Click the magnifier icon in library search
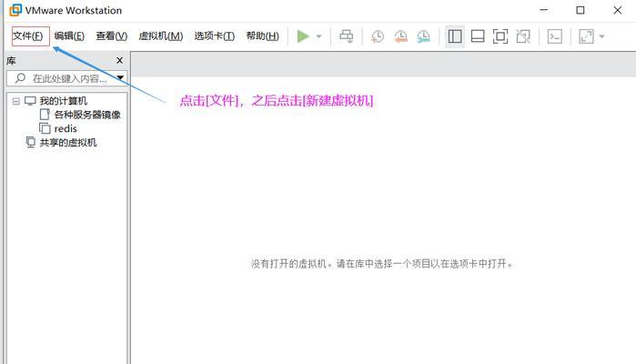This screenshot has height=364, width=636. [20, 78]
